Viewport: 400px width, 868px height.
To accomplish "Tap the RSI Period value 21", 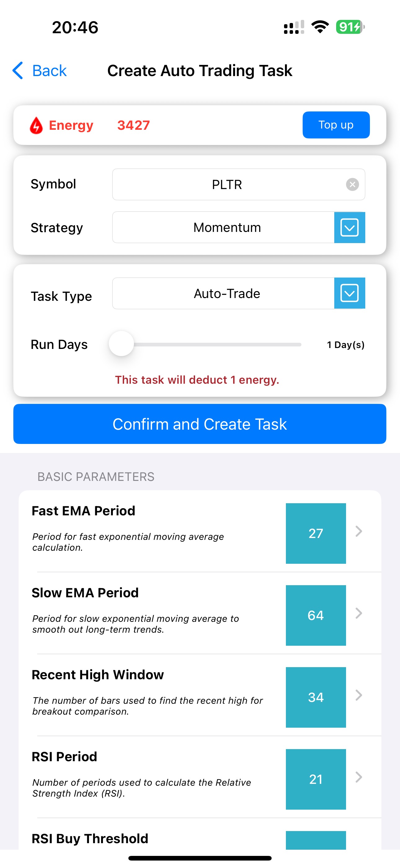I will coord(315,779).
